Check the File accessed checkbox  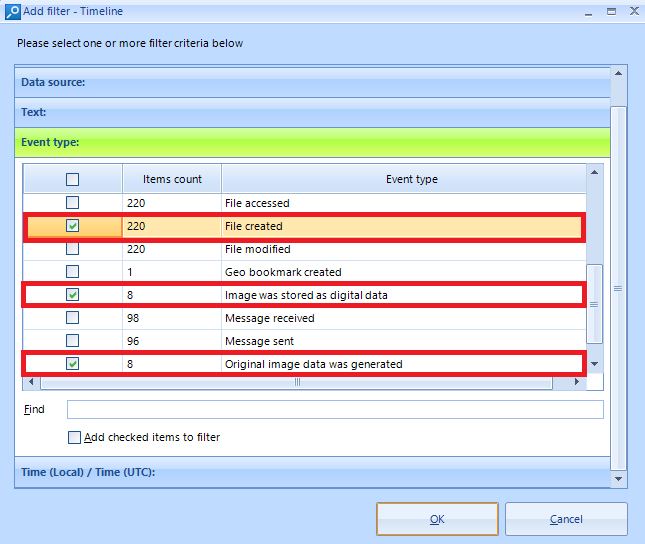tap(72, 202)
